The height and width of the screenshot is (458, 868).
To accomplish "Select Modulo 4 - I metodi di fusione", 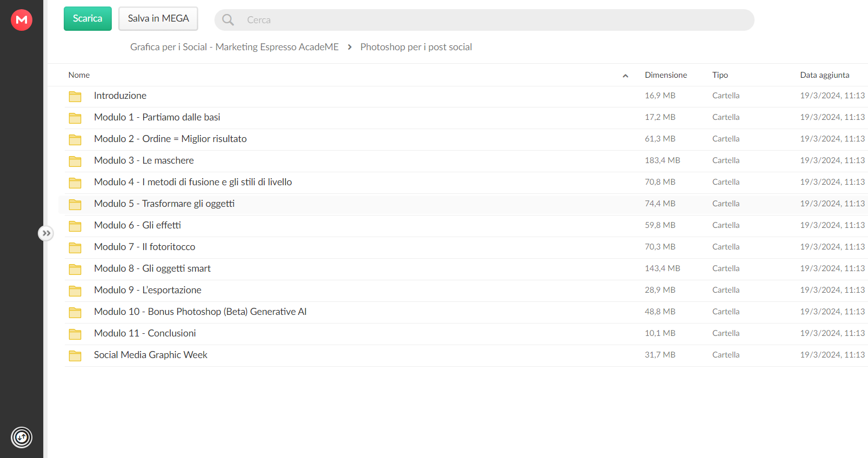I will (193, 182).
